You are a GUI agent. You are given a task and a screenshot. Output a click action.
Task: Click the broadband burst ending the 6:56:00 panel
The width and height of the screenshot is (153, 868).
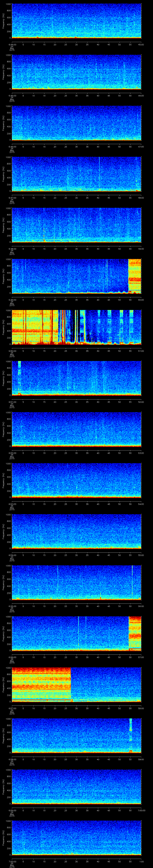135,633
